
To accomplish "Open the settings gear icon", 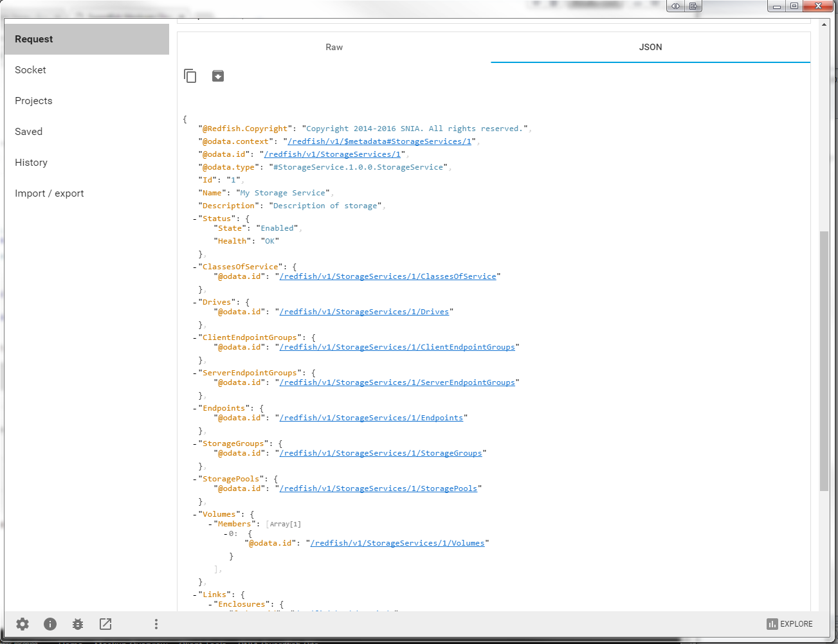I will click(x=23, y=624).
